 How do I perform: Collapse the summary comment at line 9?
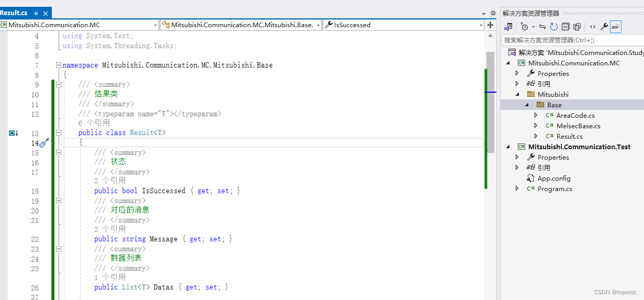(58, 85)
